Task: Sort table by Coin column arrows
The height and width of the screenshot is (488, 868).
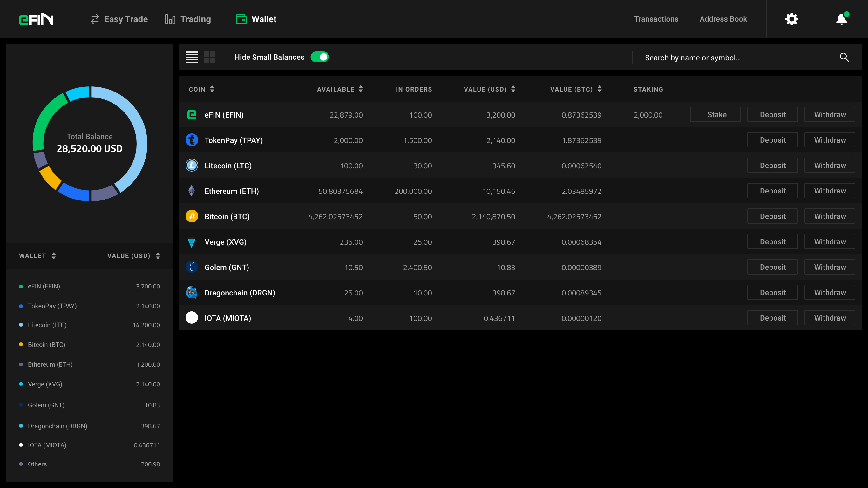Action: pyautogui.click(x=212, y=89)
